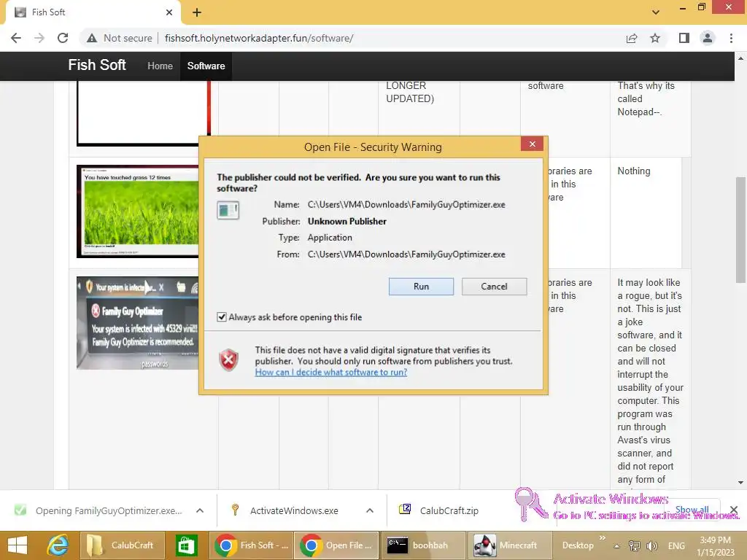Close the Security Warning dialog with X
The height and width of the screenshot is (560, 747).
[532, 144]
